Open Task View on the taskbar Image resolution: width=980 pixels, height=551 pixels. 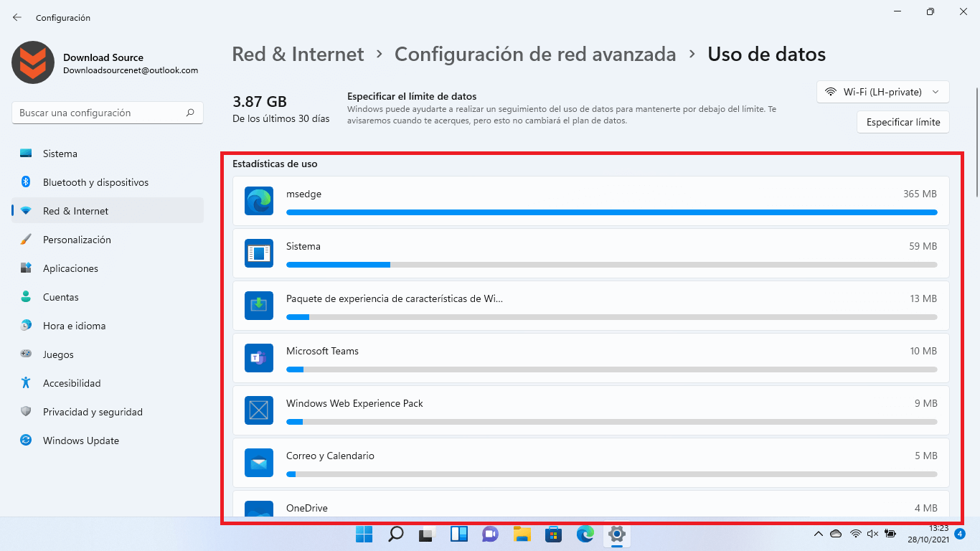pyautogui.click(x=428, y=534)
